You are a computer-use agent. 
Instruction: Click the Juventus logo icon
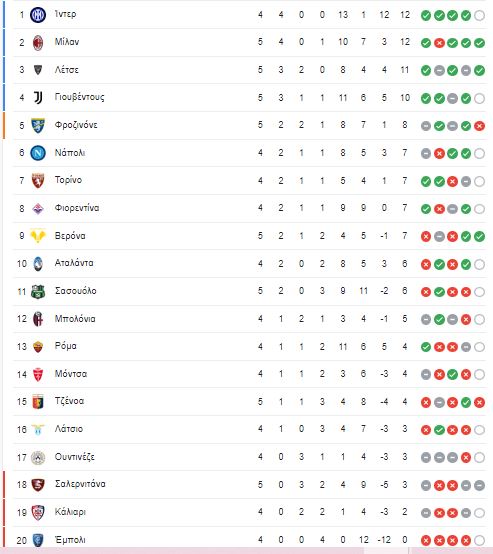click(x=38, y=98)
